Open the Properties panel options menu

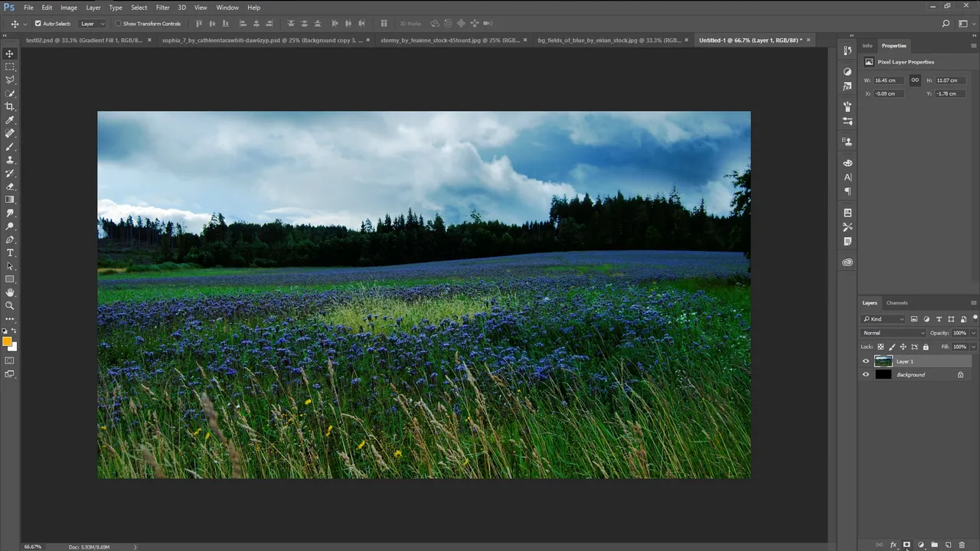(973, 46)
